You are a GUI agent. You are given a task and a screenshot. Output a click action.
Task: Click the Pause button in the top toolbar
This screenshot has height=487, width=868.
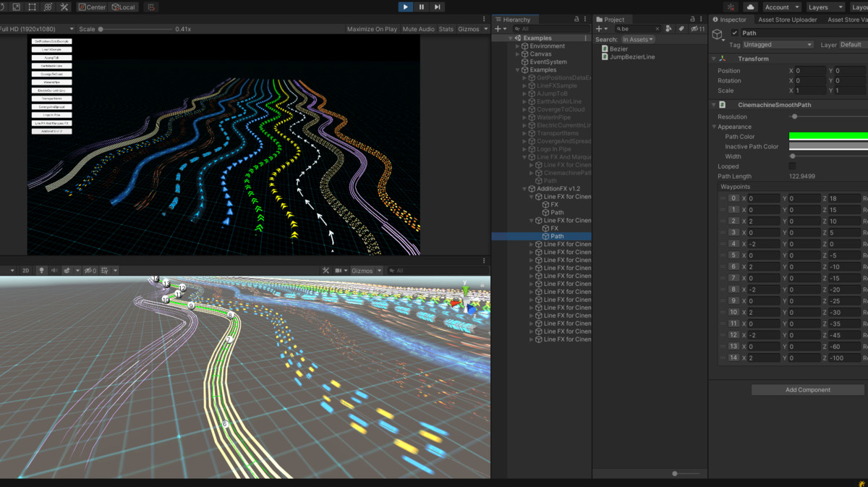pos(421,7)
